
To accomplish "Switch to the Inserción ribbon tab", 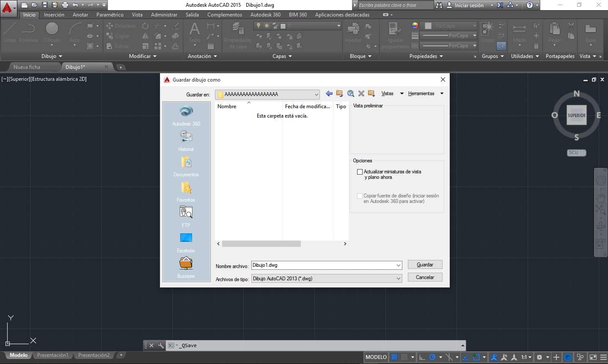I will point(54,15).
